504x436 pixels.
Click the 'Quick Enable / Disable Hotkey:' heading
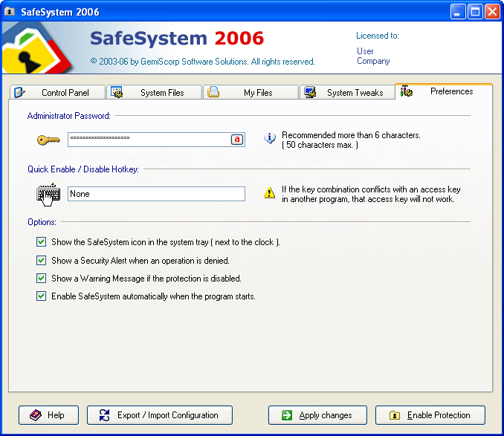[x=83, y=169]
